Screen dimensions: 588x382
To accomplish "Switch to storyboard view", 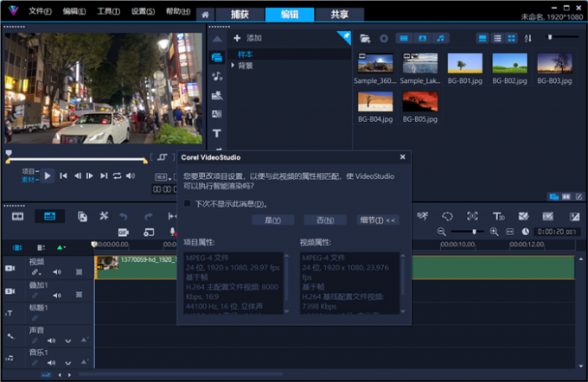I will click(17, 216).
